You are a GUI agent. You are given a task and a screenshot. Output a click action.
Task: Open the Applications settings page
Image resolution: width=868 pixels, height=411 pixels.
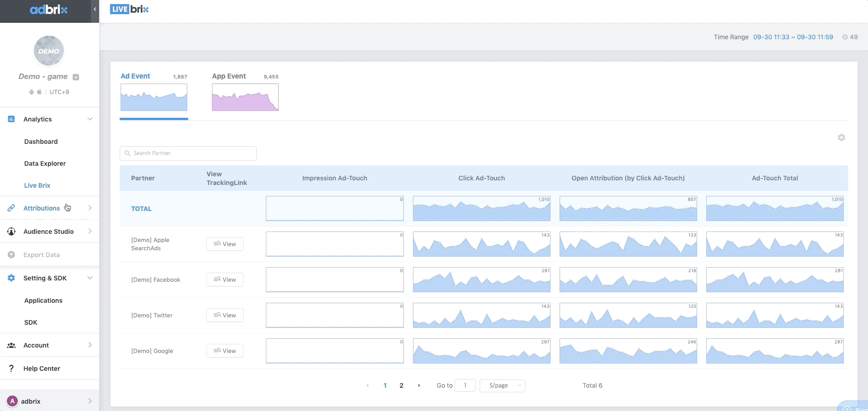coord(43,300)
